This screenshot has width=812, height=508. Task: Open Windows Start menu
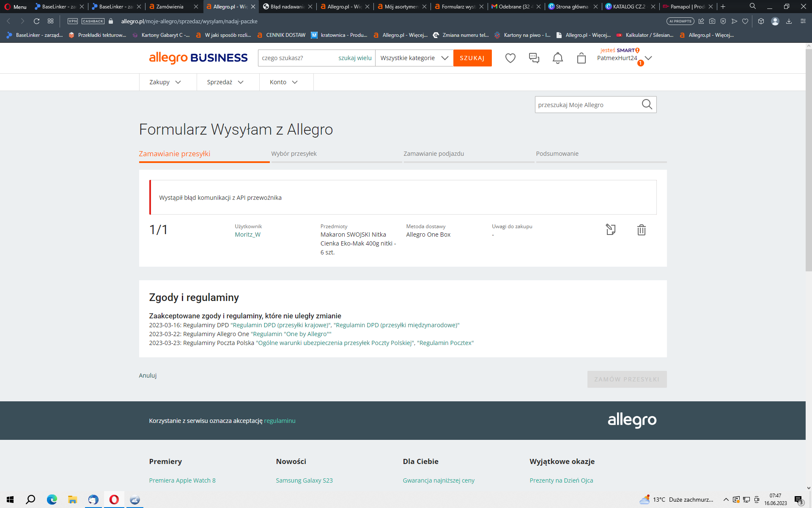(10, 500)
